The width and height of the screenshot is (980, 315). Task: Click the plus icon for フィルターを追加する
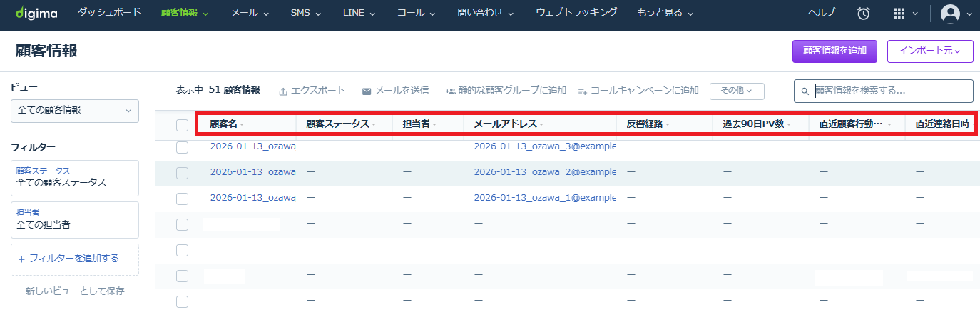[21, 259]
